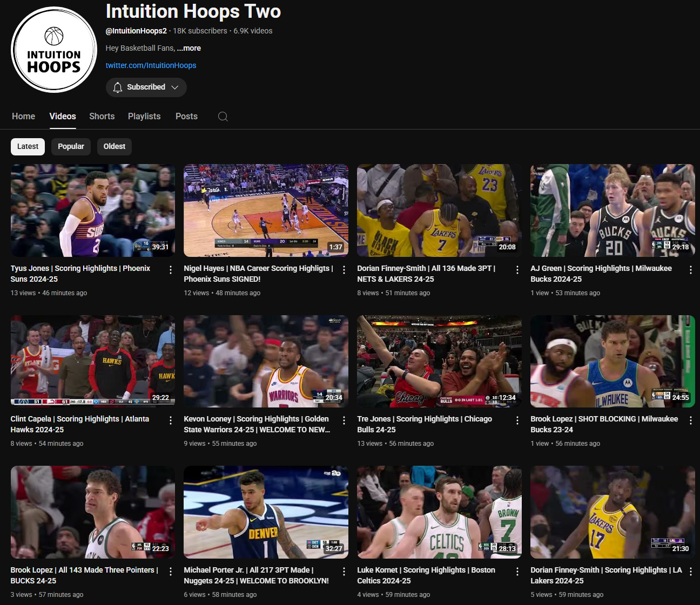Play the Luke Kornet Celtics thumbnail
This screenshot has height=605, width=700.
coord(439,512)
